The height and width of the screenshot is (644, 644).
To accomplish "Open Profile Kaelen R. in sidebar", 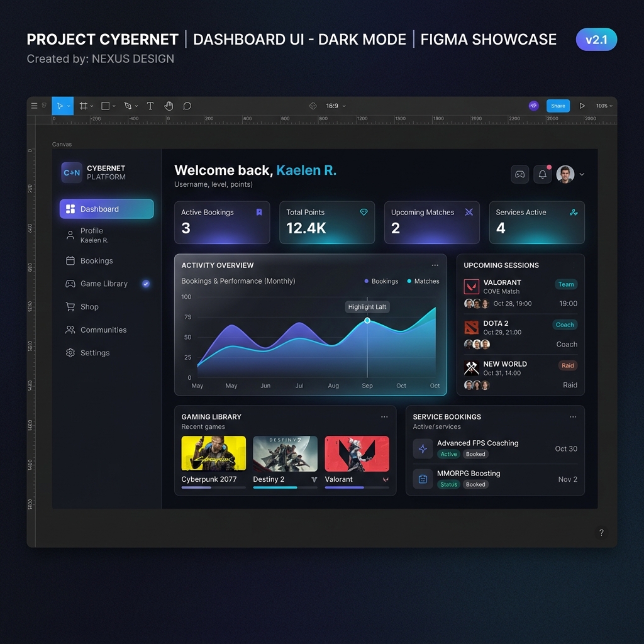I will coord(107,235).
